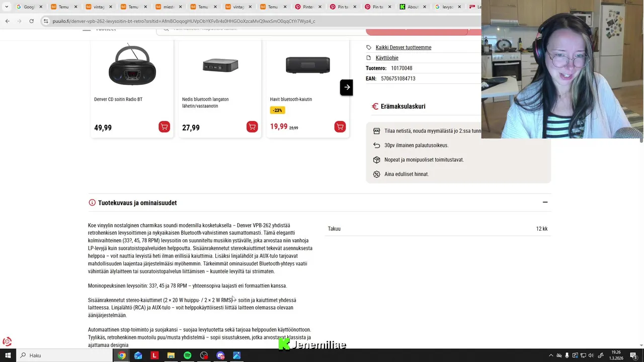Image resolution: width=644 pixels, height=362 pixels.
Task: Open File Explorer from taskbar
Action: coord(171,355)
